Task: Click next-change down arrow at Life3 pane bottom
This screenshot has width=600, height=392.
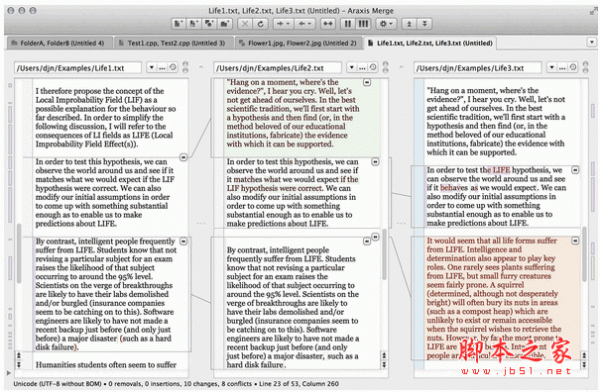Action: pyautogui.click(x=584, y=364)
